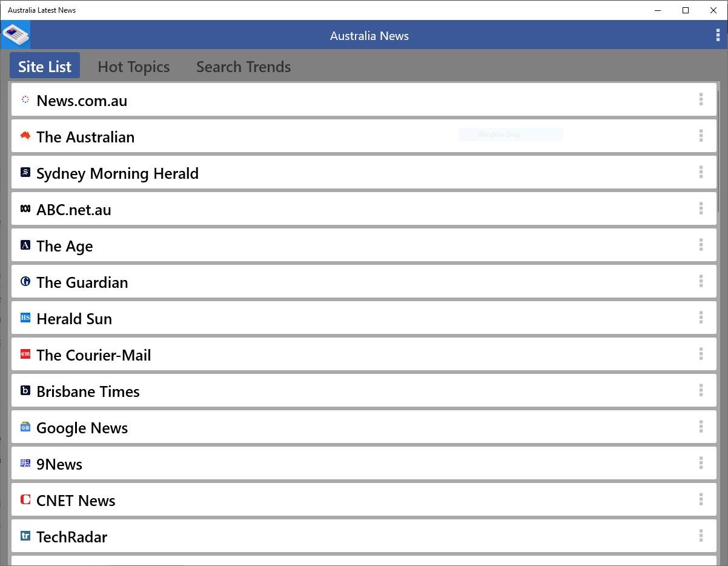Click the TechRadar favicon
Viewport: 728px width, 566px height.
tap(25, 536)
